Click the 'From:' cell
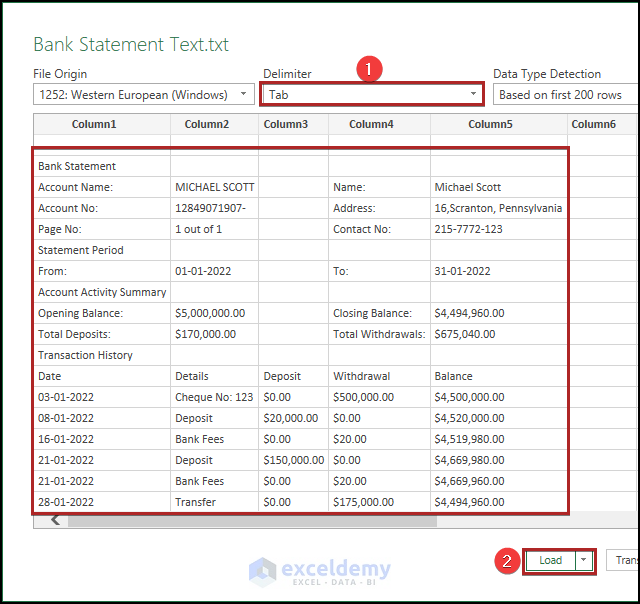 click(102, 271)
